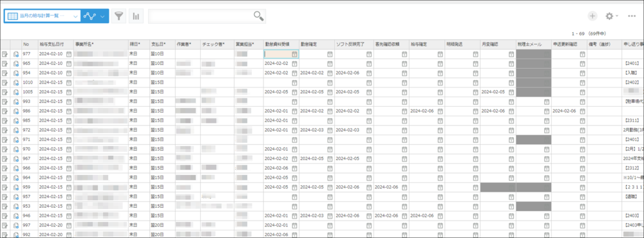Click the magnifier search icon
Screen dimensions: 644x238
point(258,16)
